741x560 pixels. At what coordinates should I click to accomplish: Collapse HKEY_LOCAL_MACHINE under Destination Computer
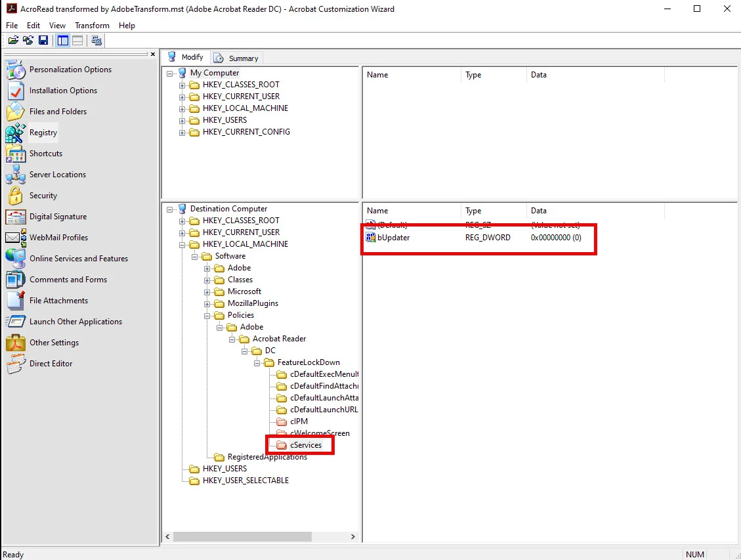[x=182, y=245]
